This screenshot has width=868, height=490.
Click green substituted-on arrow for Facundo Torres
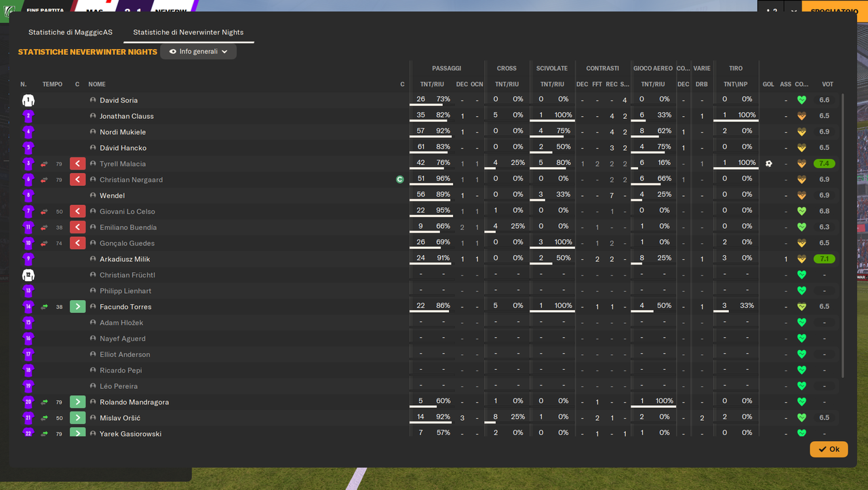click(x=77, y=307)
